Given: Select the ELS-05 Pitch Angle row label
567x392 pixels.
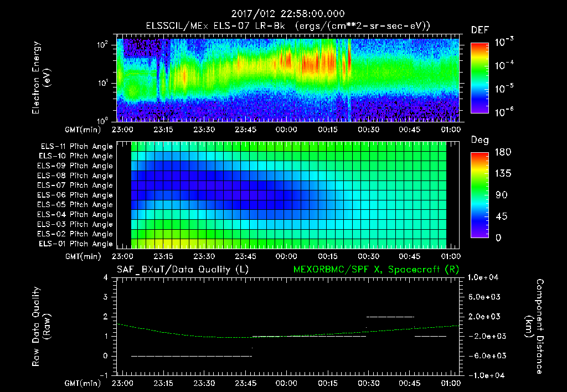Looking at the screenshot, I should pos(75,205).
